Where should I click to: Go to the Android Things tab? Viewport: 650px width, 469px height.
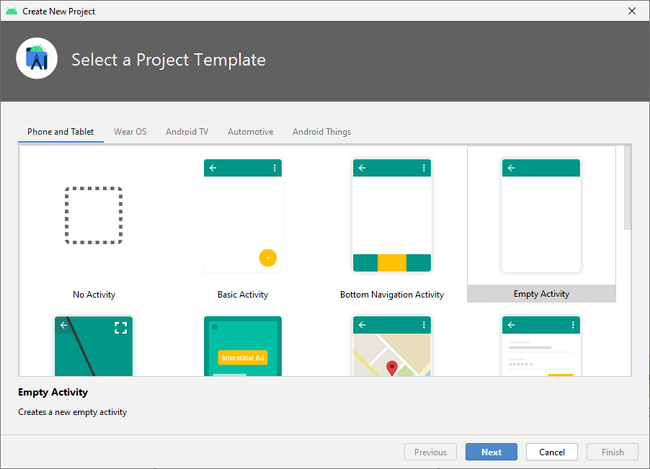pos(321,132)
